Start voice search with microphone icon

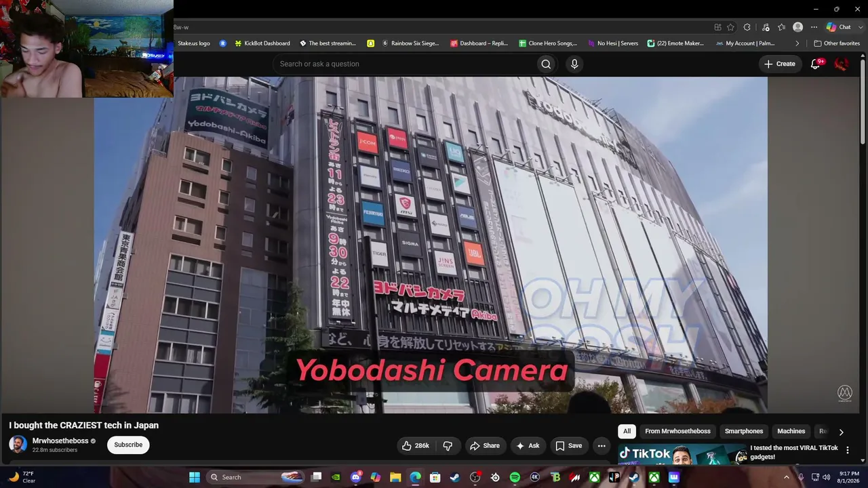coord(574,64)
